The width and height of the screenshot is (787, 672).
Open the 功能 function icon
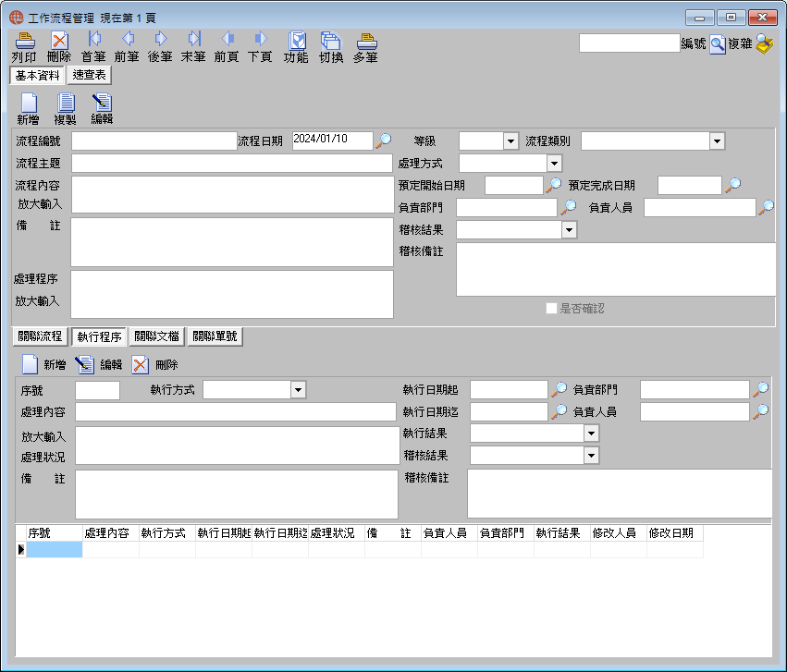point(297,40)
